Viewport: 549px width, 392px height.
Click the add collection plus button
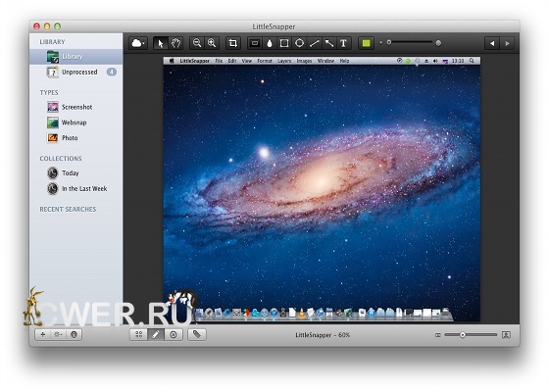click(x=43, y=334)
